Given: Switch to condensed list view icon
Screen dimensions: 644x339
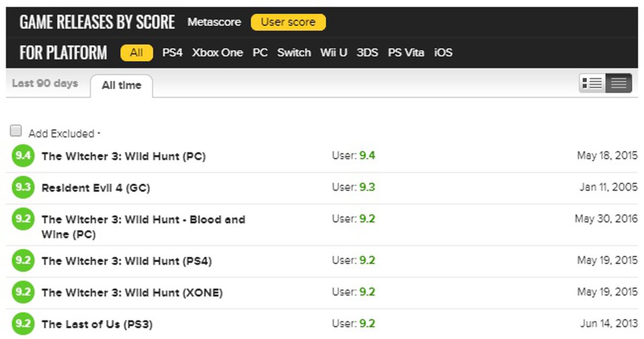Looking at the screenshot, I should 619,83.
